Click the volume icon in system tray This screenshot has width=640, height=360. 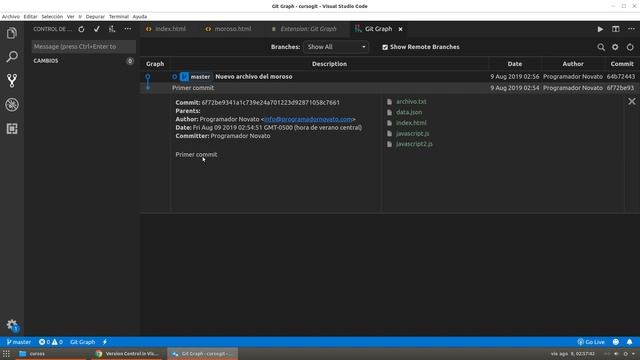coord(616,354)
